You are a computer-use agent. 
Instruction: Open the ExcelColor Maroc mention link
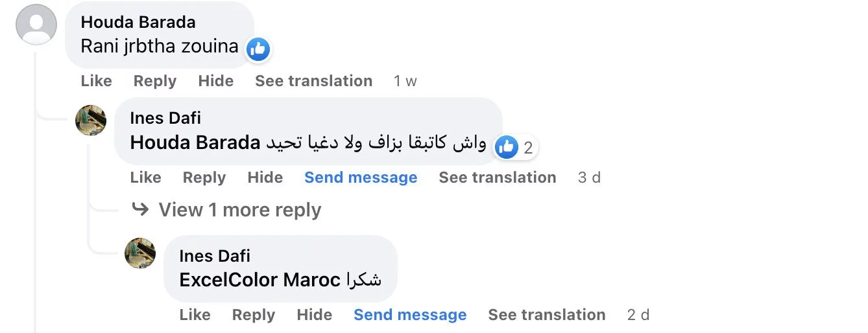tap(259, 280)
